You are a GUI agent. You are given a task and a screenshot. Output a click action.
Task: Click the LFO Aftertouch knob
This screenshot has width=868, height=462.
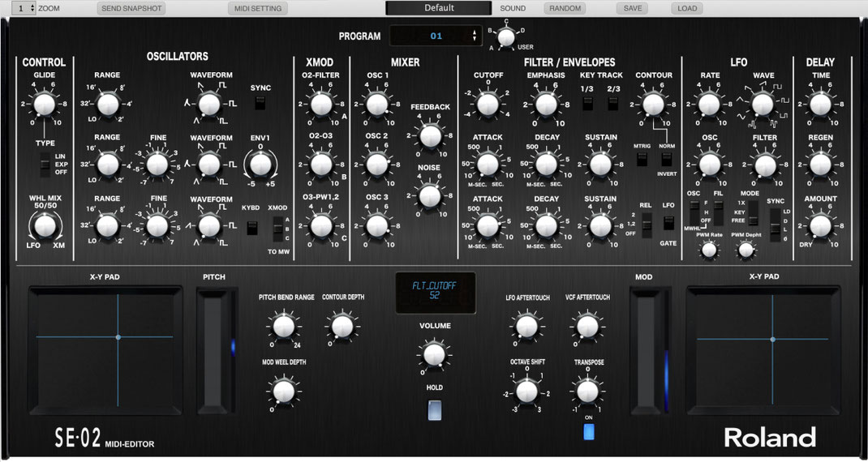[x=526, y=327]
